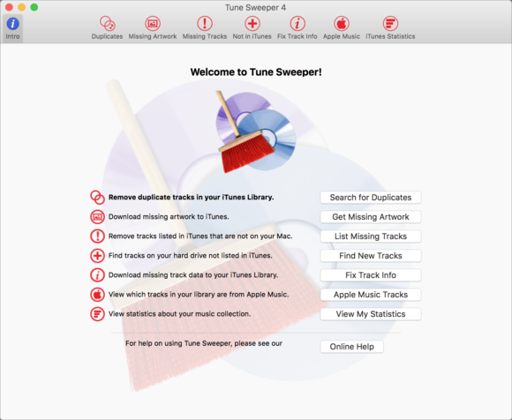Click the Apple Music Tracks button
This screenshot has height=420, width=512.
click(371, 295)
